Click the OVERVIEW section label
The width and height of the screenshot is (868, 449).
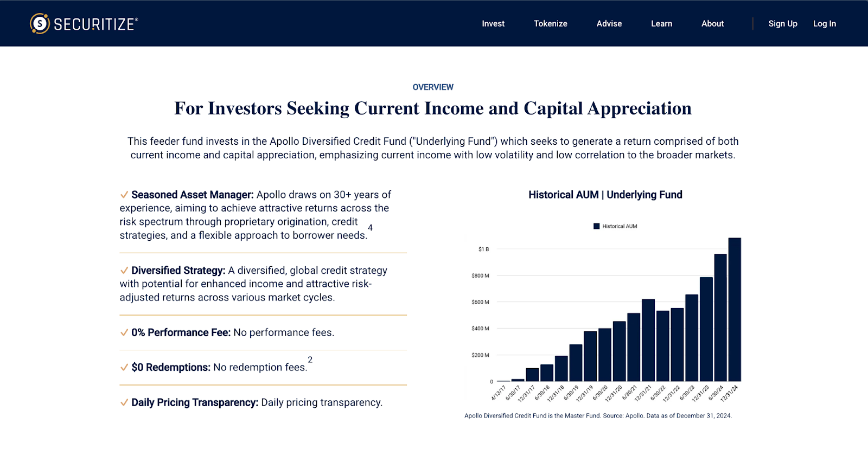(433, 87)
